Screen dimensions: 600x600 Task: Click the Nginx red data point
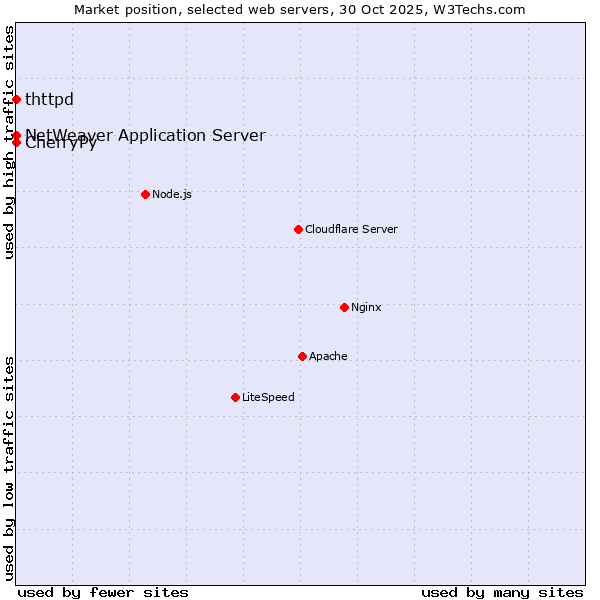344,307
